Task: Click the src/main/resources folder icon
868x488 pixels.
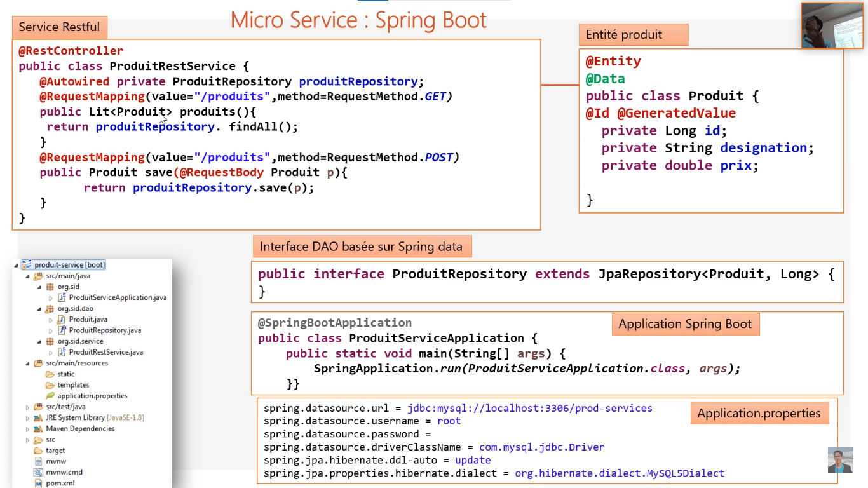Action: tap(39, 363)
